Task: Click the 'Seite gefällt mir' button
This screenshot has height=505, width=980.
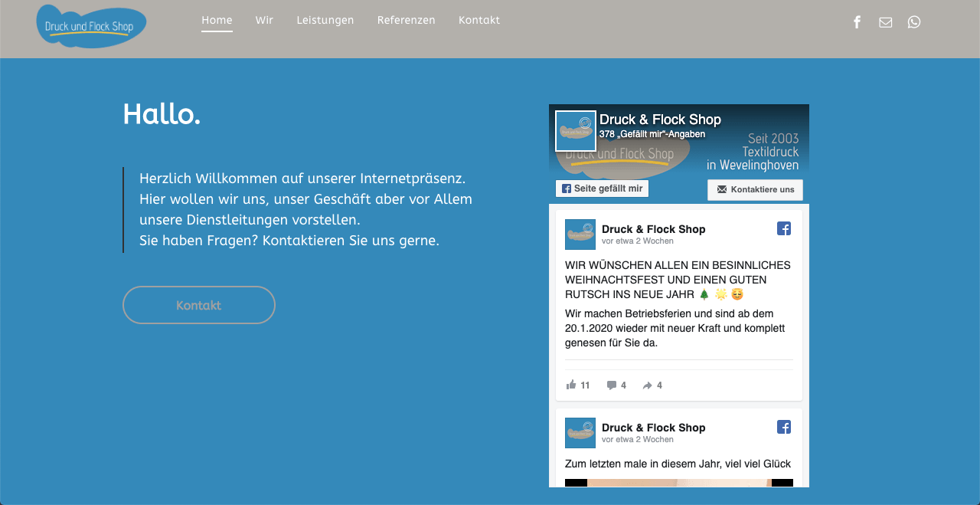Action: point(602,189)
